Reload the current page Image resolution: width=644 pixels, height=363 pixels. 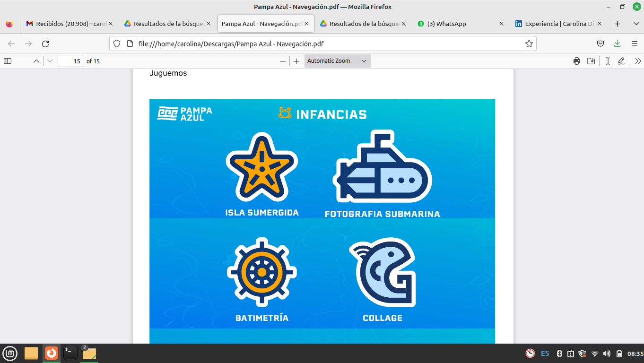coord(45,43)
